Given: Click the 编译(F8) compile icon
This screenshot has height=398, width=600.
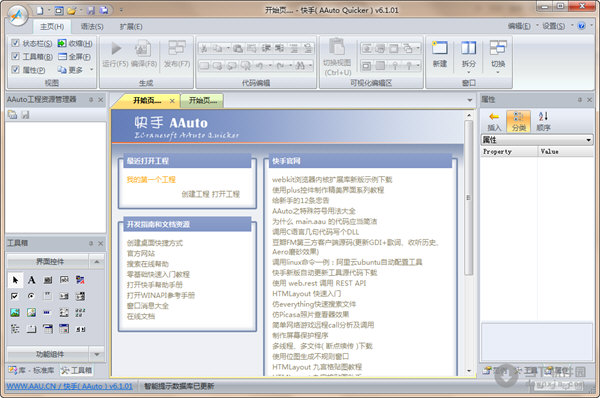Looking at the screenshot, I should (x=143, y=49).
